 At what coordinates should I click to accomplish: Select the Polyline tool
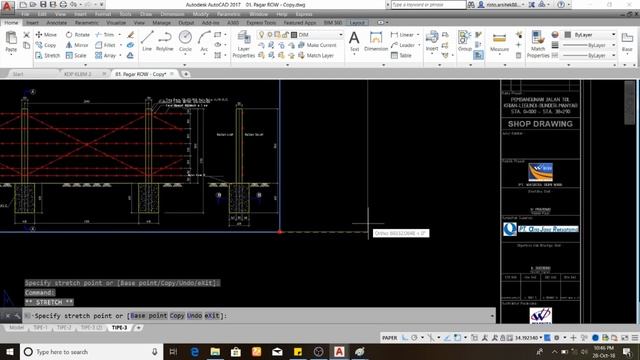click(x=164, y=41)
